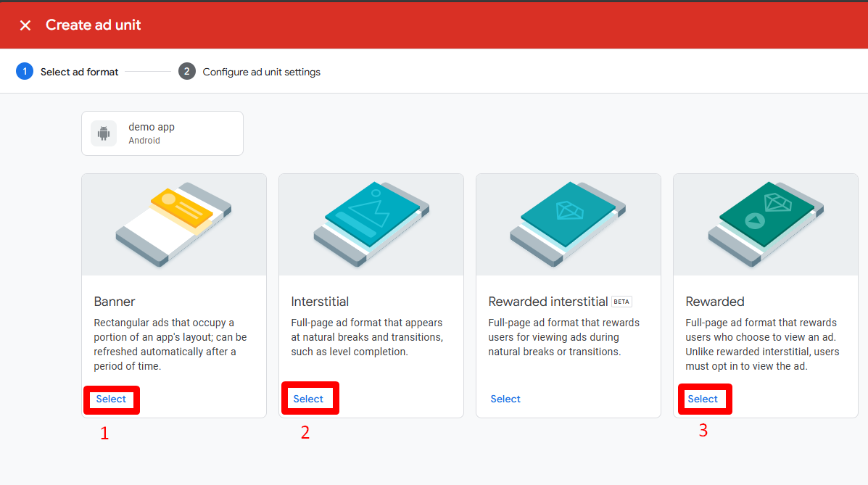
Task: Select the Interstitial ad format
Action: tap(308, 399)
